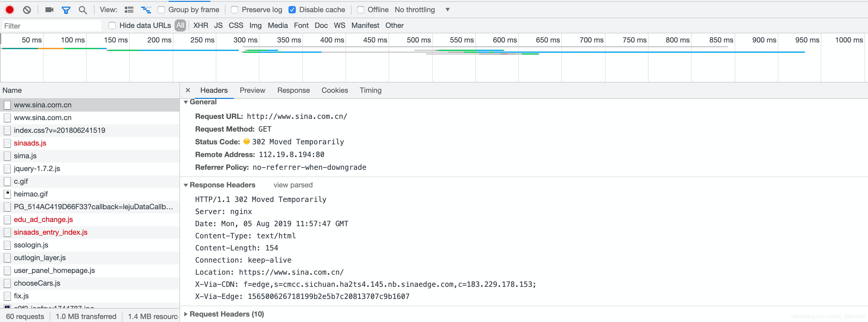868x322 pixels.
Task: Select the highlighted www.sina.com.cn request
Action: pyautogui.click(x=90, y=105)
